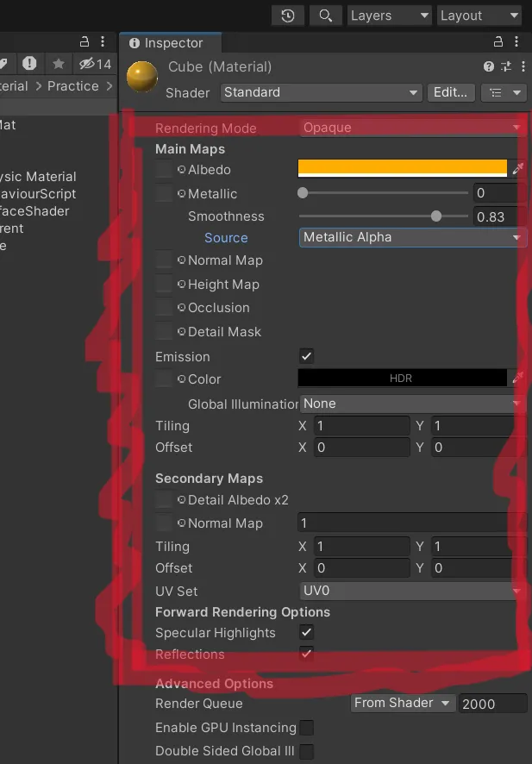Image resolution: width=532 pixels, height=764 pixels.
Task: Click the Secondary Maps Tiling Y field
Action: 479,547
